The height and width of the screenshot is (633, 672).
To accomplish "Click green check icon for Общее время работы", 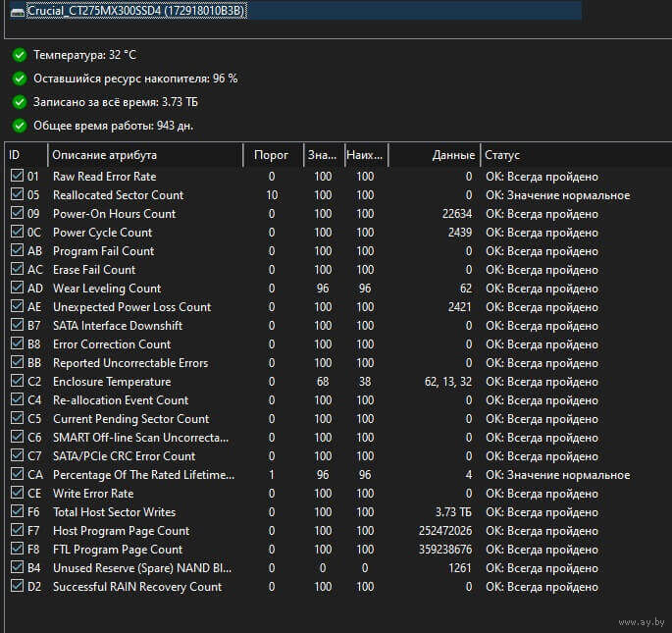I will point(19,126).
